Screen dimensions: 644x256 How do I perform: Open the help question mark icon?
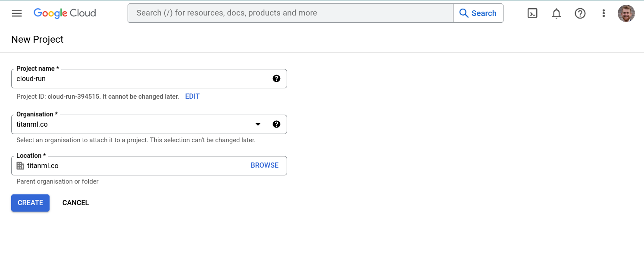pos(580,13)
